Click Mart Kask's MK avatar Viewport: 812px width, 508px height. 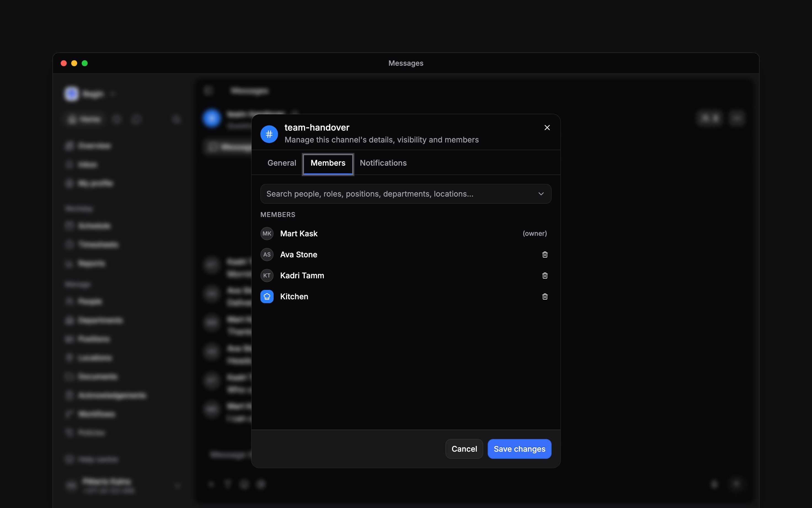point(267,234)
